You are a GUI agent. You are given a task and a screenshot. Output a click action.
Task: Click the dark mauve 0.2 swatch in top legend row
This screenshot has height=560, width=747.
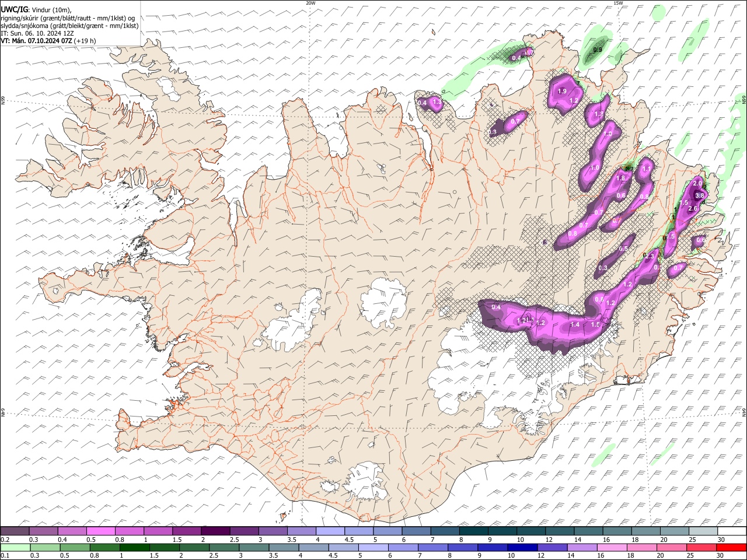pos(15,531)
